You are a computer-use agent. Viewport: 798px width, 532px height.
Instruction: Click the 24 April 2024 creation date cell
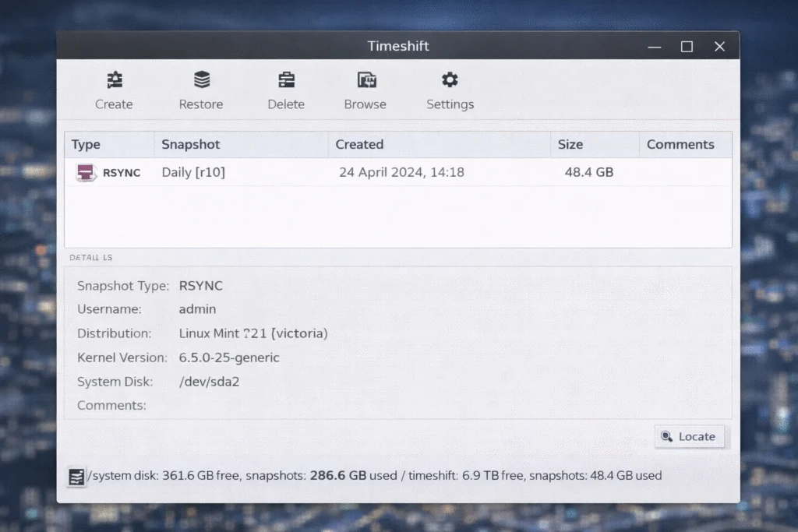(x=401, y=172)
